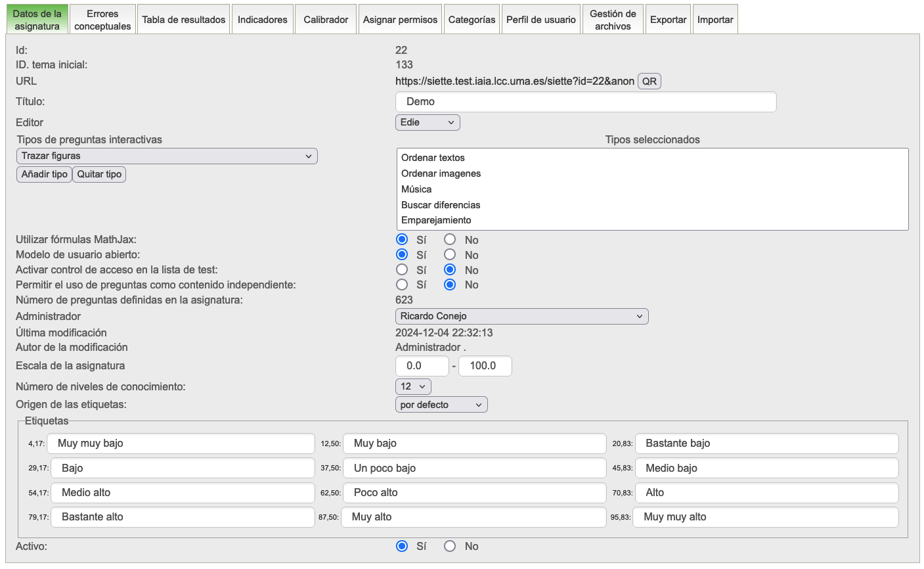Expand Origen de las etiquetas dropdown

click(x=441, y=405)
